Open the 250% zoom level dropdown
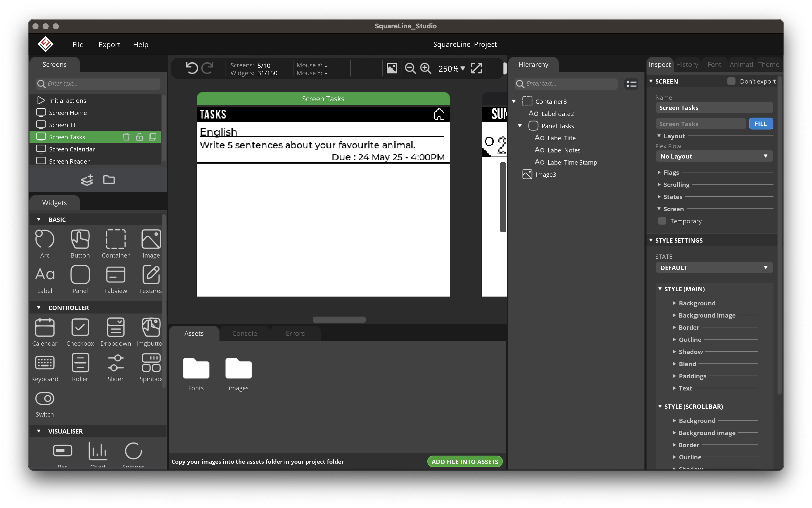 tap(451, 69)
